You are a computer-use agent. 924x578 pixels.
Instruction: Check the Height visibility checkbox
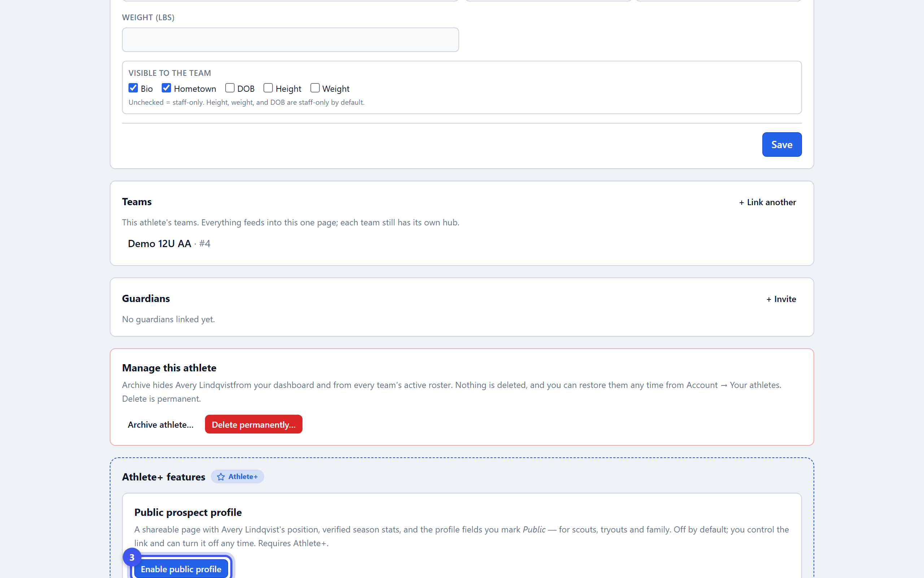pyautogui.click(x=268, y=88)
